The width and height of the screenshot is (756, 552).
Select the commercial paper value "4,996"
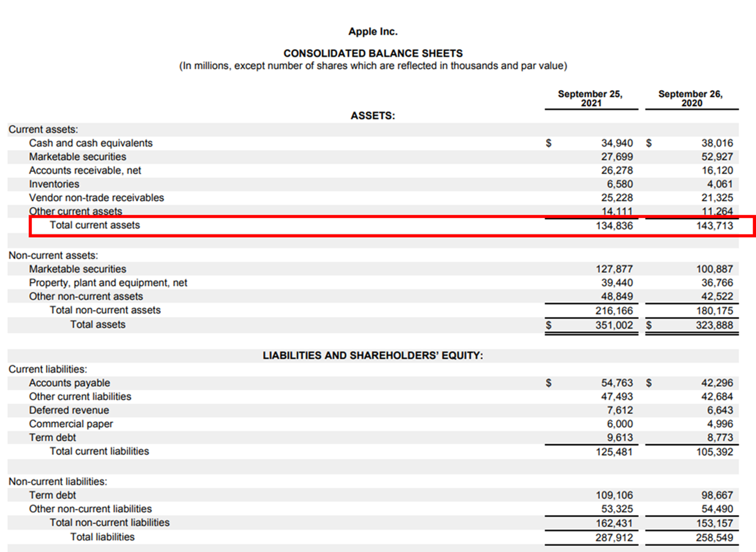click(720, 424)
